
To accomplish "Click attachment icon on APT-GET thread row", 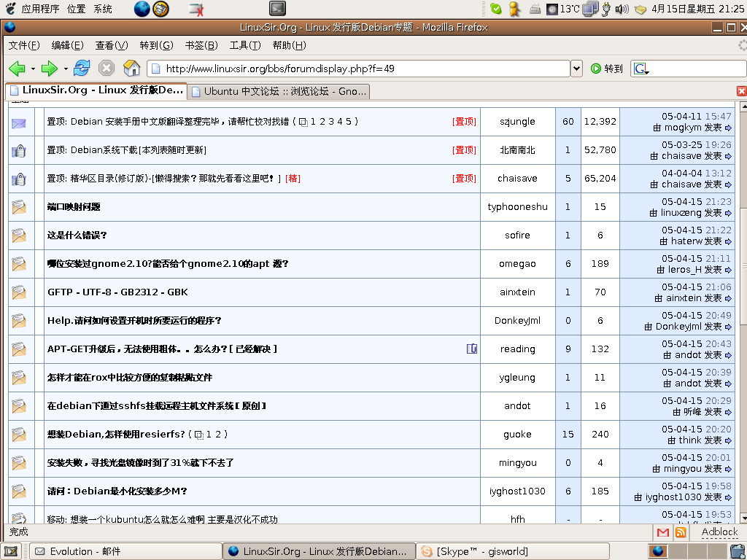I will pyautogui.click(x=472, y=349).
